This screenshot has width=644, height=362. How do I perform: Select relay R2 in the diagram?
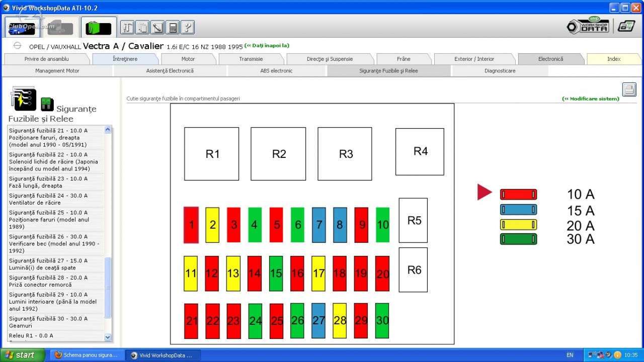(x=278, y=154)
